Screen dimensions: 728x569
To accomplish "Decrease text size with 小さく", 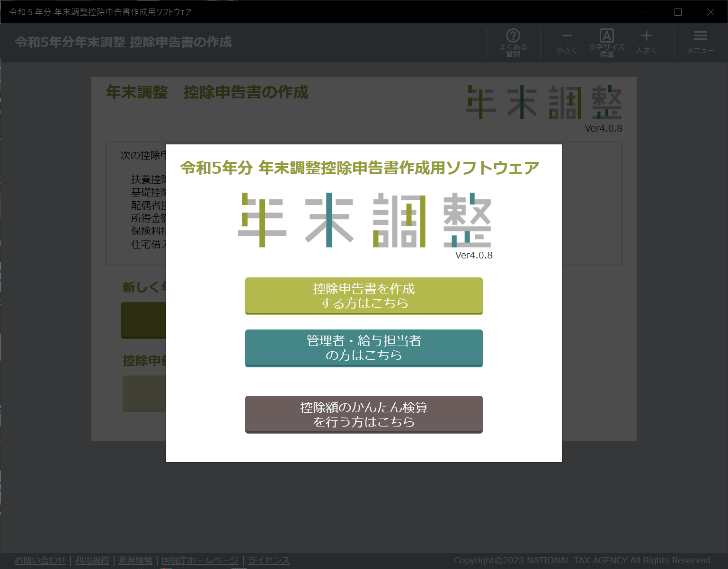I will pyautogui.click(x=567, y=43).
